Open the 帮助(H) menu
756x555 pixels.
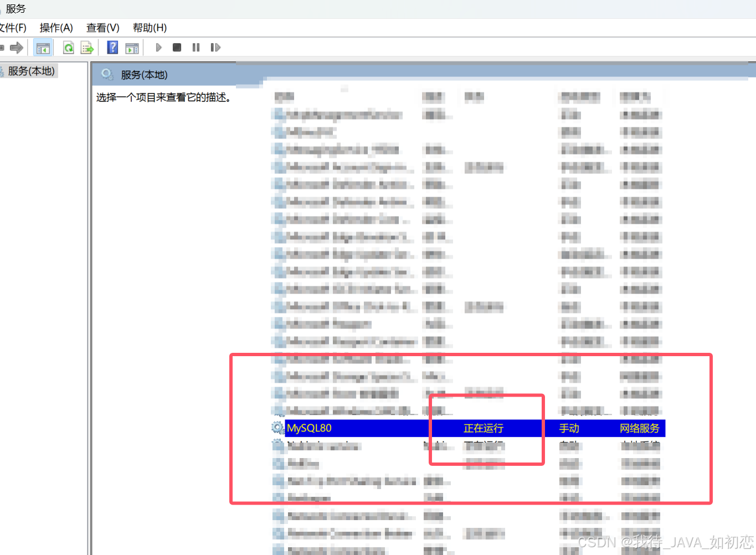(148, 27)
